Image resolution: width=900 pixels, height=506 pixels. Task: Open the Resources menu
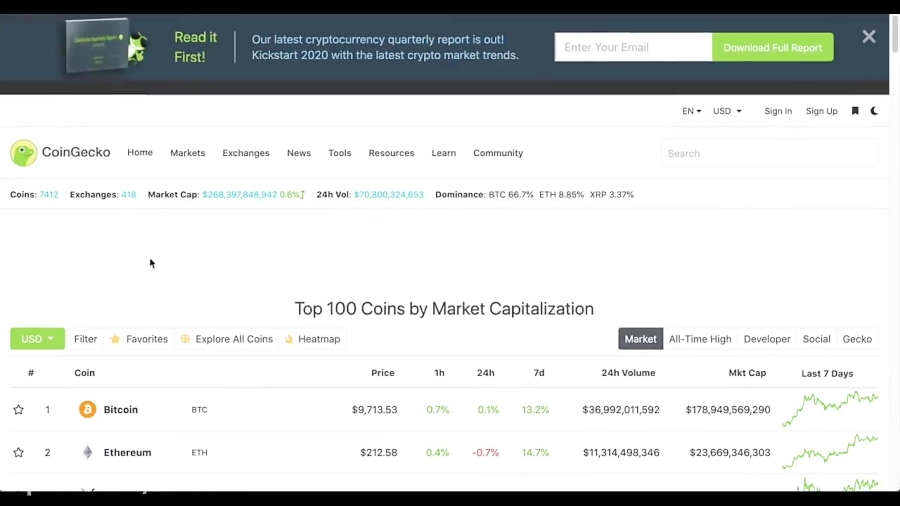point(391,153)
